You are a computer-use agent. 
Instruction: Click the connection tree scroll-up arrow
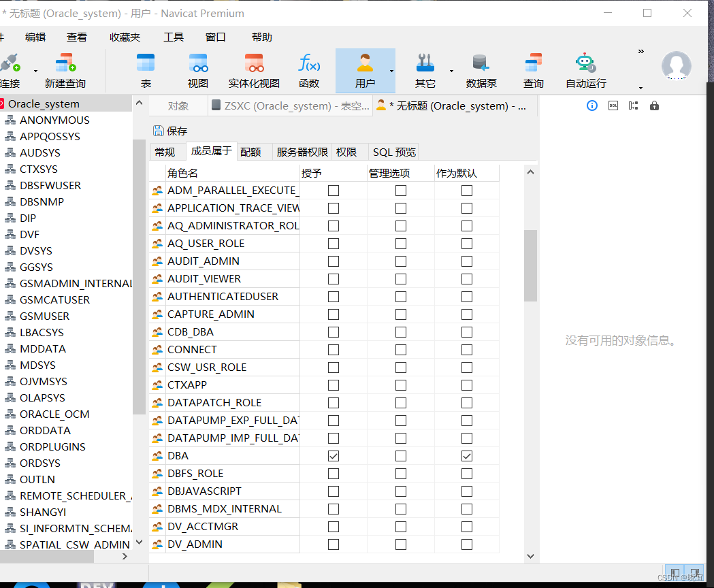coord(140,103)
